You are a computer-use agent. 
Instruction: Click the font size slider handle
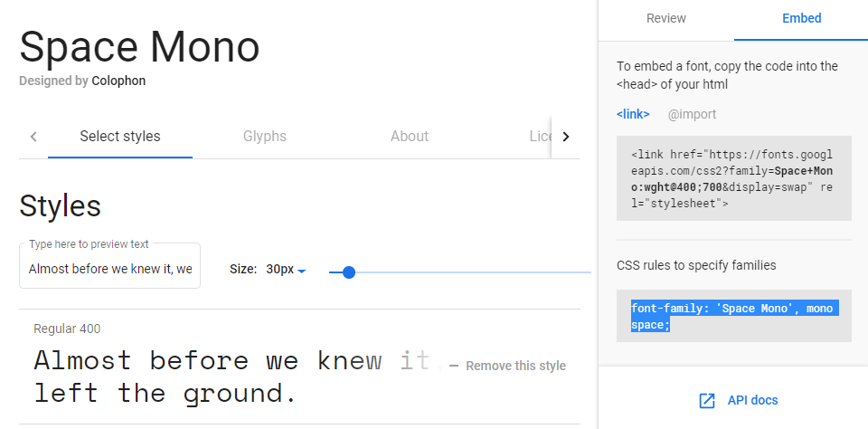click(349, 272)
